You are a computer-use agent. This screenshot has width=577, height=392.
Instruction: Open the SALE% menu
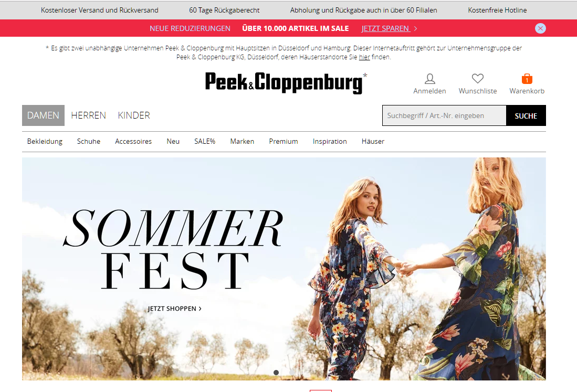[205, 141]
